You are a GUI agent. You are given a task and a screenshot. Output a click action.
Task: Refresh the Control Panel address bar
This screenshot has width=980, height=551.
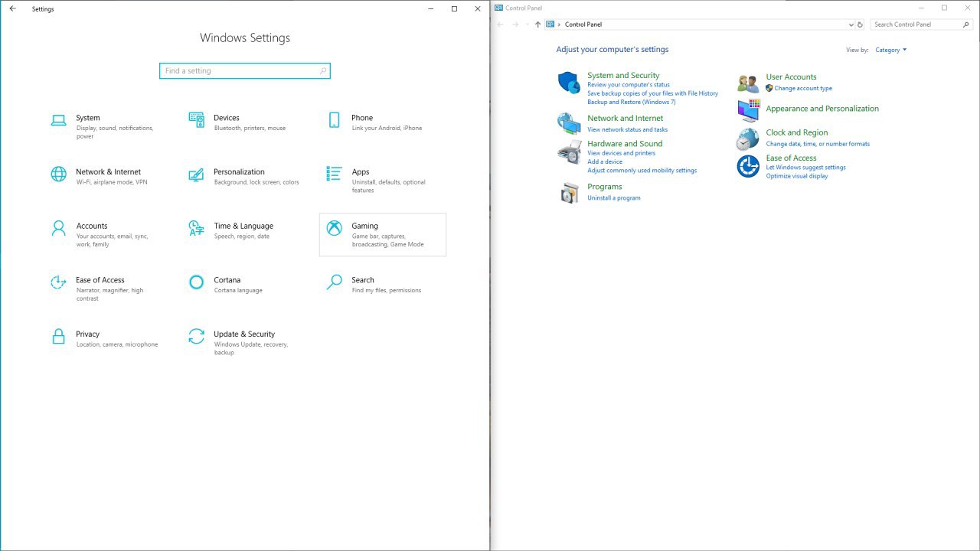coord(860,24)
